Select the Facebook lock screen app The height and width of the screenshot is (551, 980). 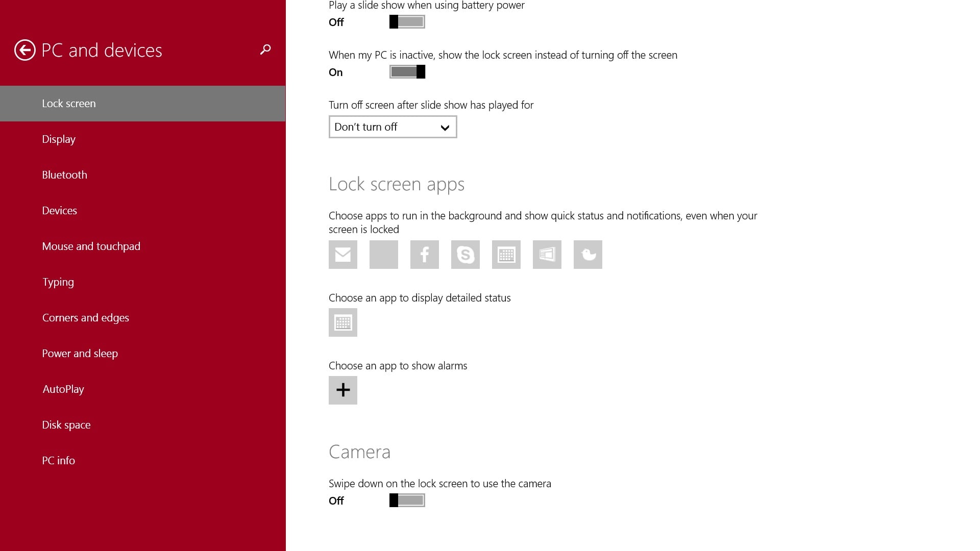424,255
